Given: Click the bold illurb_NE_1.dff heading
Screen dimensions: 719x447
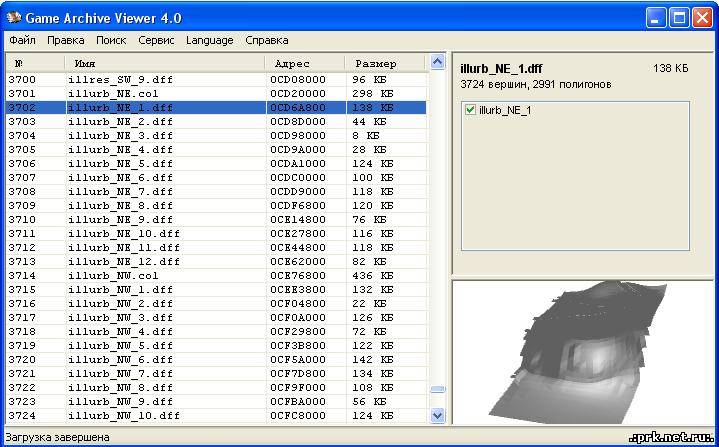Looking at the screenshot, I should click(x=501, y=69).
